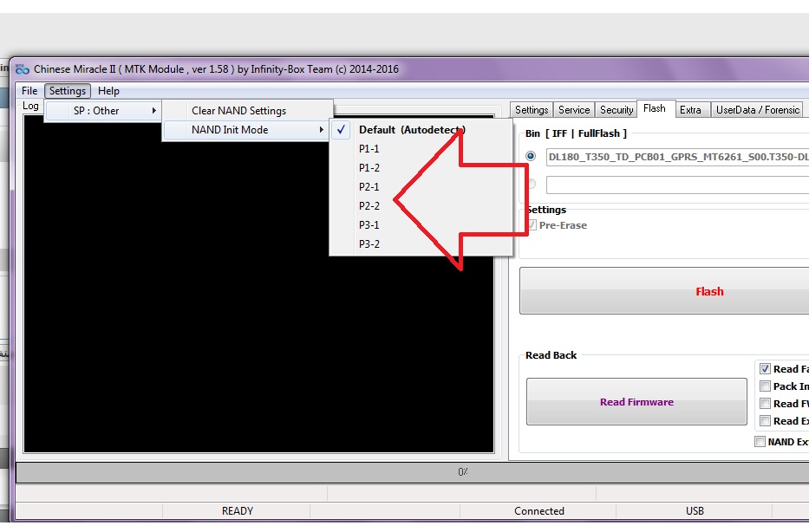Choose Clear NAND Settings entry

tap(248, 111)
